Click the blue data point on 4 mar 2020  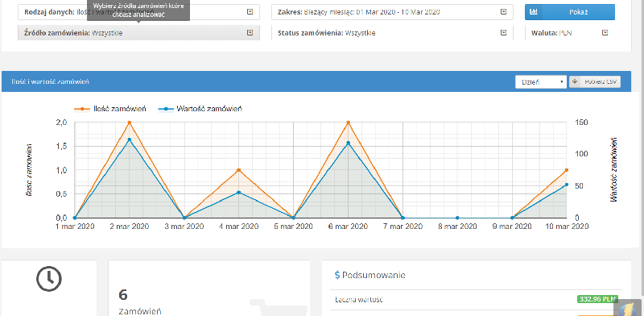[238, 193]
